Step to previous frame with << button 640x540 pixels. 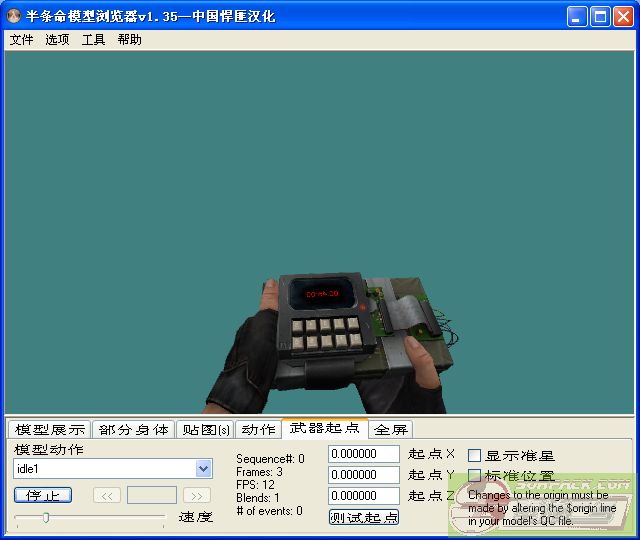click(107, 496)
